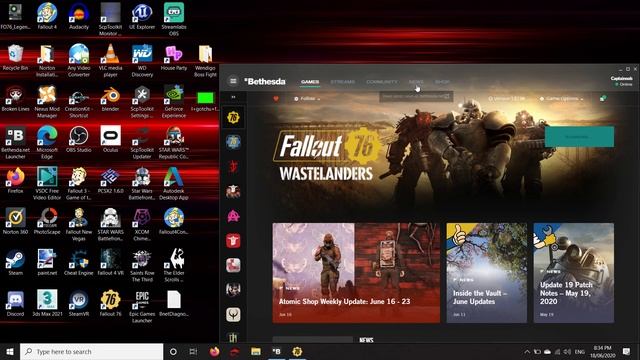Select the Recycle Bin icon
The width and height of the screenshot is (640, 360).
click(x=16, y=58)
